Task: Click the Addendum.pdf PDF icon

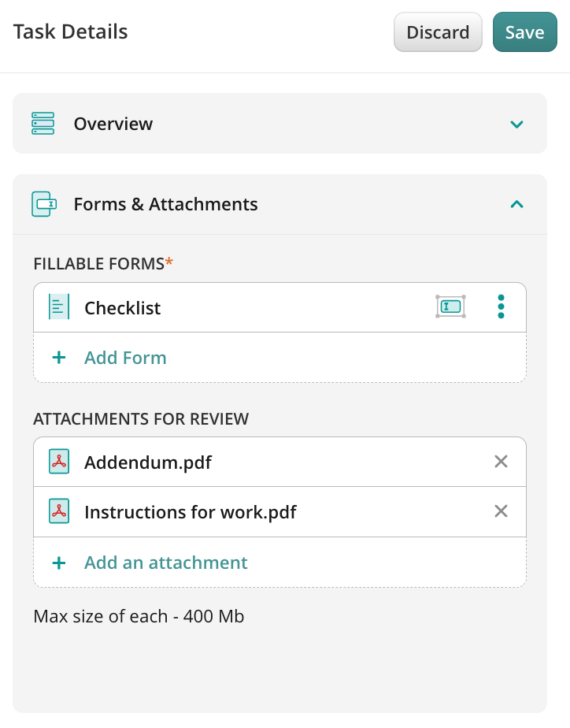Action: (59, 462)
